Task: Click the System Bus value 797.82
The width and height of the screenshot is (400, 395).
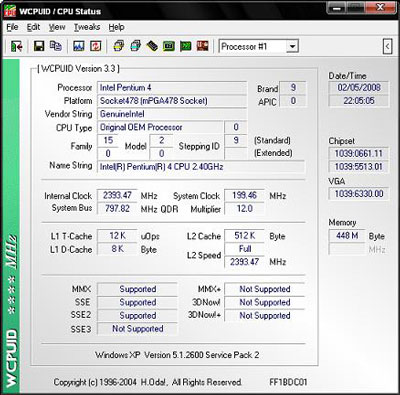Action: [117, 209]
